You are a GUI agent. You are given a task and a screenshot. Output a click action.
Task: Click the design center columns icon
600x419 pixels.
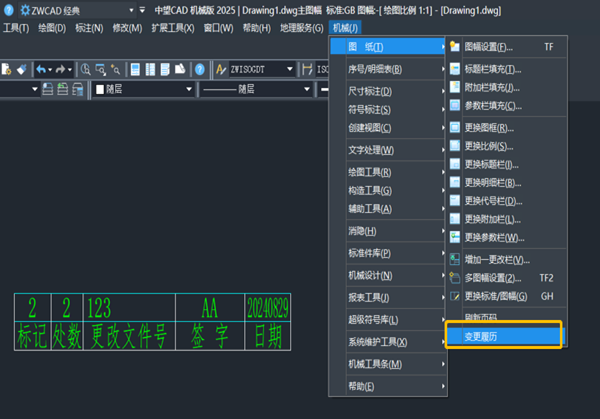point(150,69)
